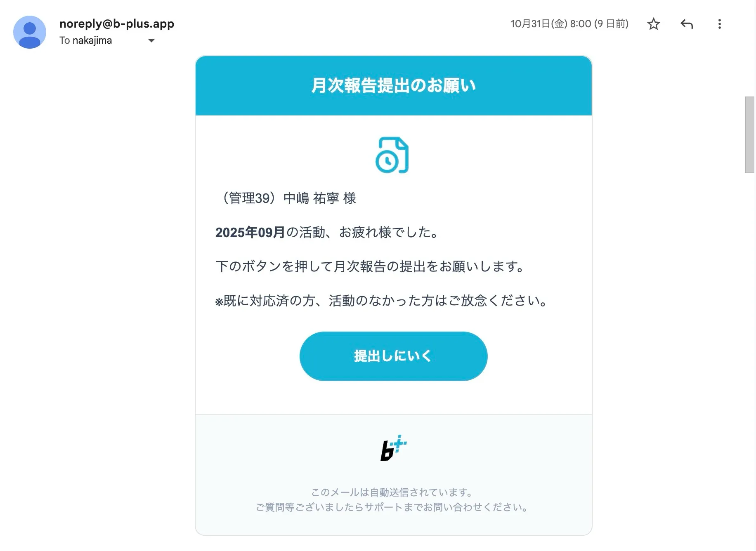Image resolution: width=756 pixels, height=551 pixels.
Task: Click the 10月31日(金) 8:00 timestamp
Action: 569,24
